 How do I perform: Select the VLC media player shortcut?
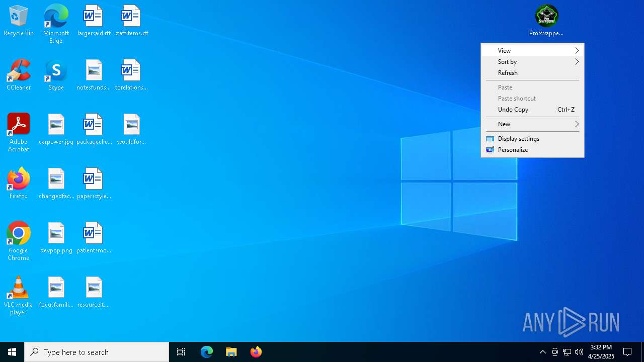(19, 296)
